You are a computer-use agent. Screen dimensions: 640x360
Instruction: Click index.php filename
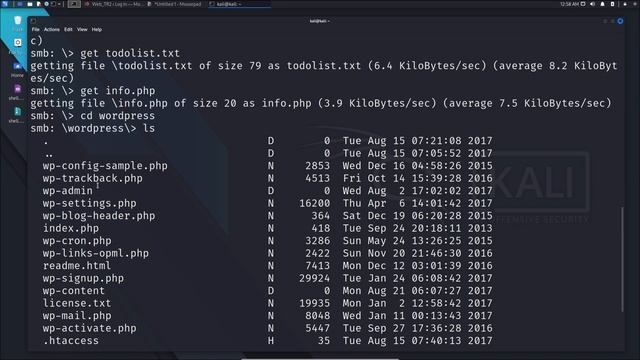click(x=71, y=228)
